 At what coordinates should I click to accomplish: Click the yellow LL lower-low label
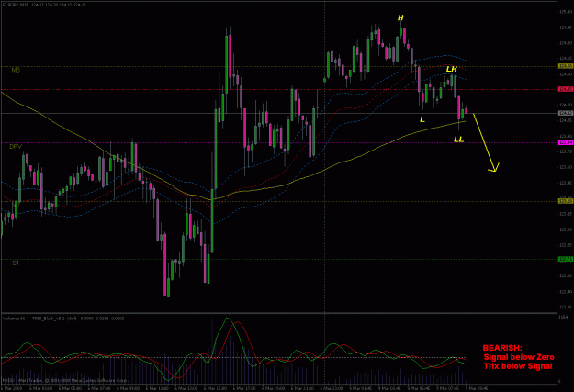458,140
